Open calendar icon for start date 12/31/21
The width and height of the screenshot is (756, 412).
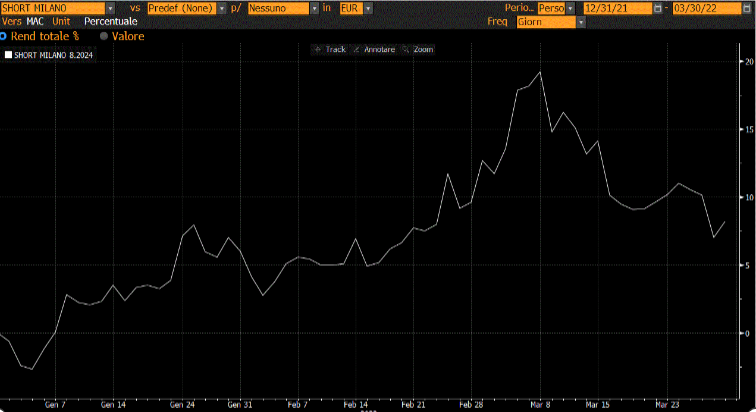coord(657,8)
